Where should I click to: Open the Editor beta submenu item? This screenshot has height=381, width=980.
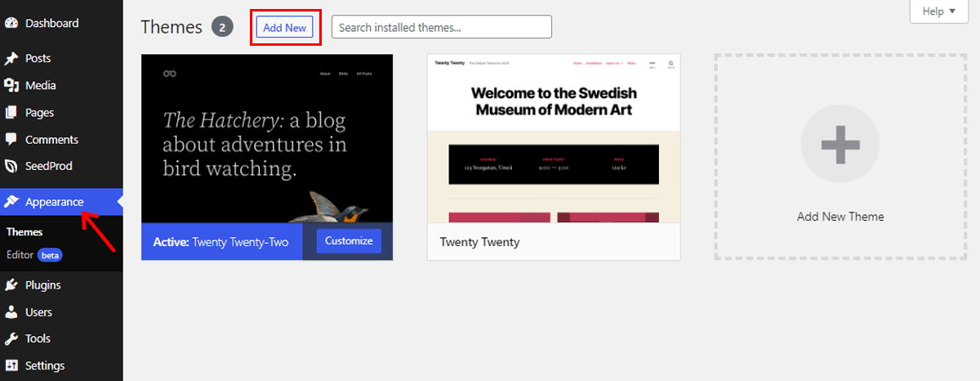pyautogui.click(x=34, y=255)
